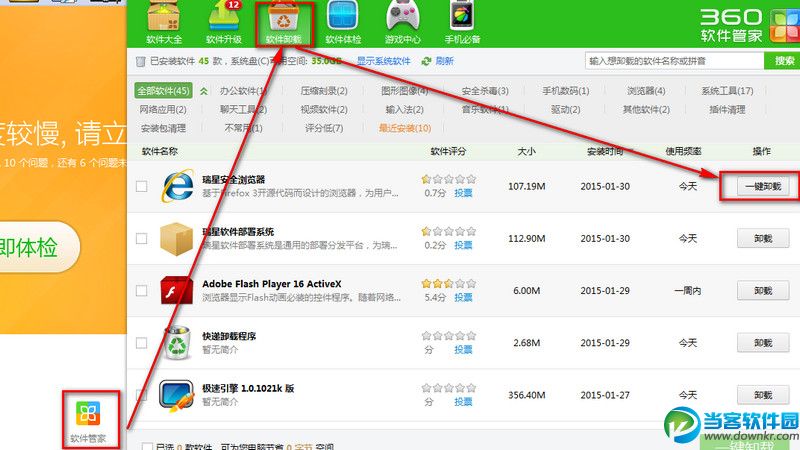Filter by 驱动(2) category
The image size is (800, 450).
pos(565,110)
